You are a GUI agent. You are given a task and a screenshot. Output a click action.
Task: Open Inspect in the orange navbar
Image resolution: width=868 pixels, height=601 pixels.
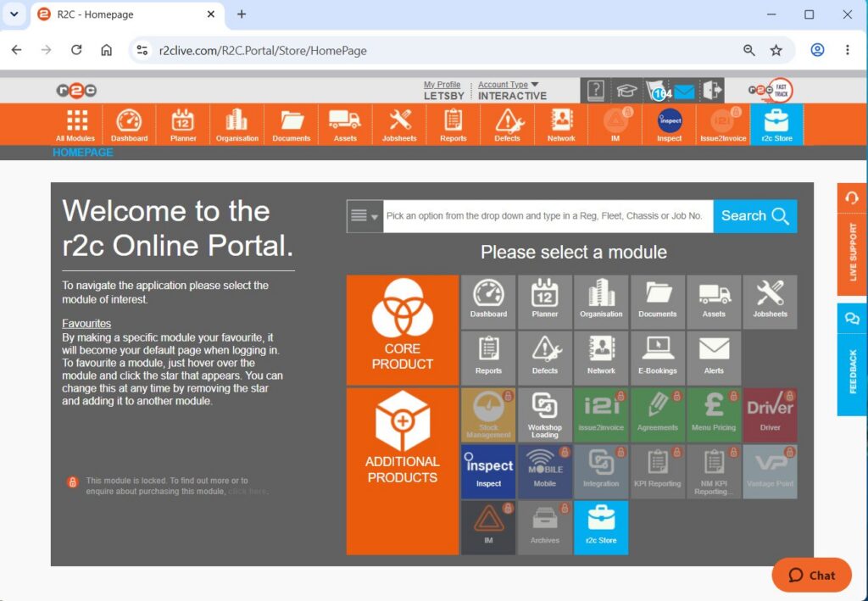(x=669, y=125)
